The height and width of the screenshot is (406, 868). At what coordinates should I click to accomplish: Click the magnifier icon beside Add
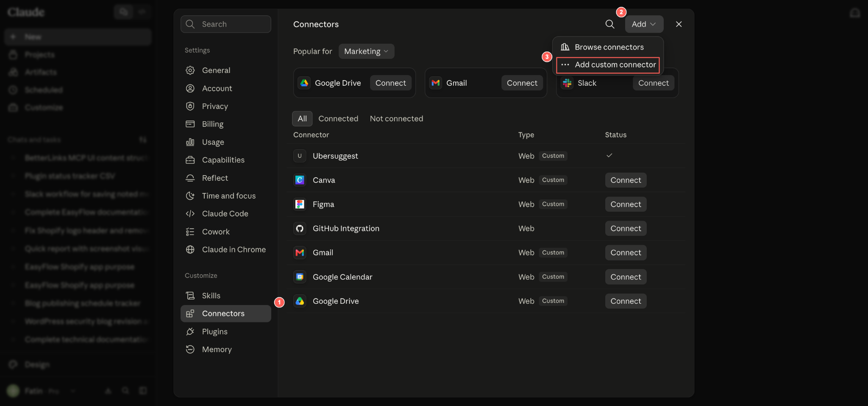tap(609, 24)
